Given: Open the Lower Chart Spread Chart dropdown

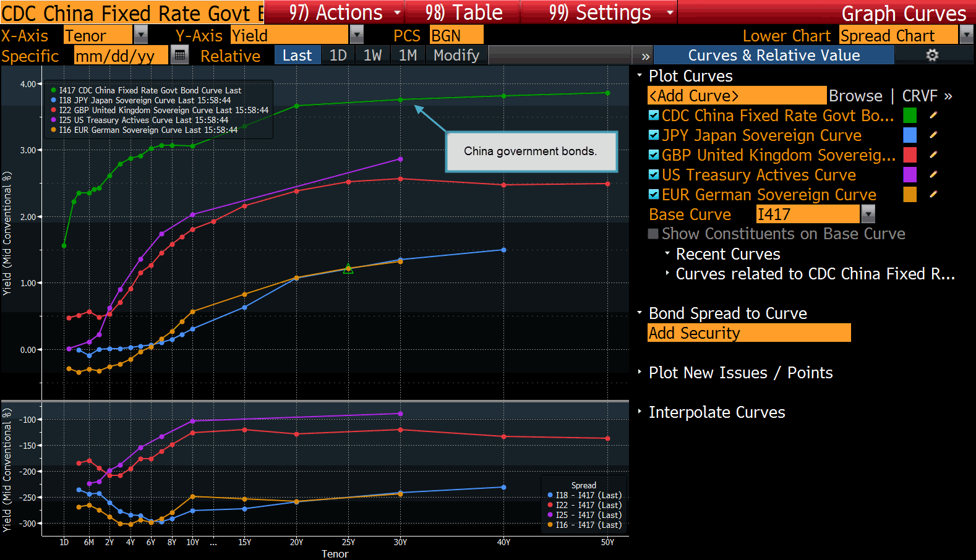Looking at the screenshot, I should pyautogui.click(x=966, y=35).
